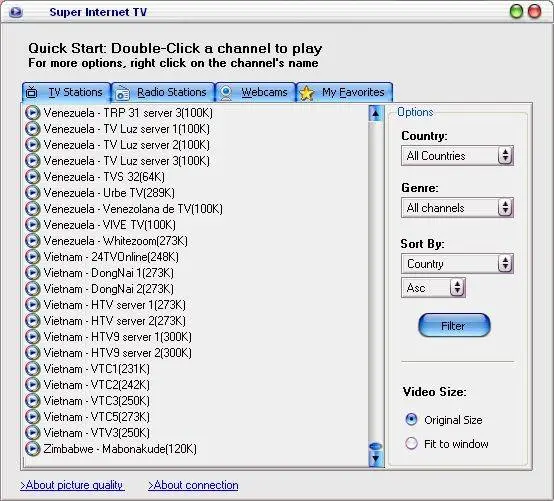This screenshot has height=501, width=554.
Task: Click play icon beside Vietnam - VTC5
Action: pyautogui.click(x=33, y=417)
